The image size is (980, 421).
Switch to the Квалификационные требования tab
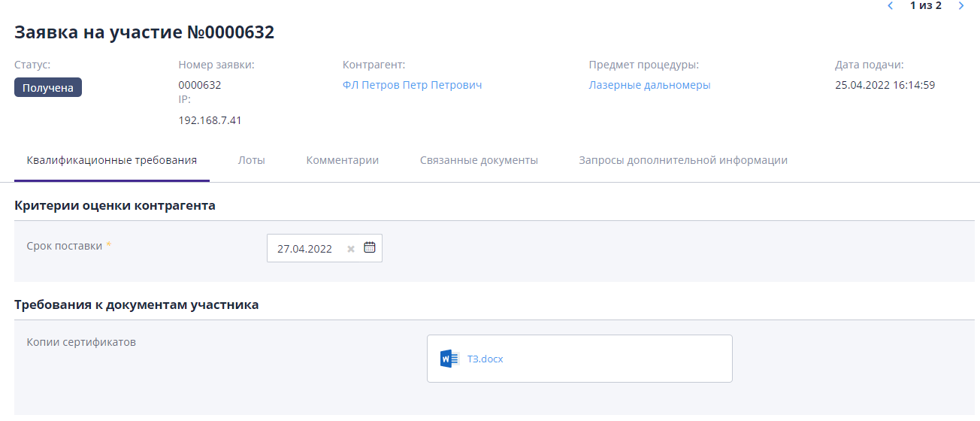[112, 160]
